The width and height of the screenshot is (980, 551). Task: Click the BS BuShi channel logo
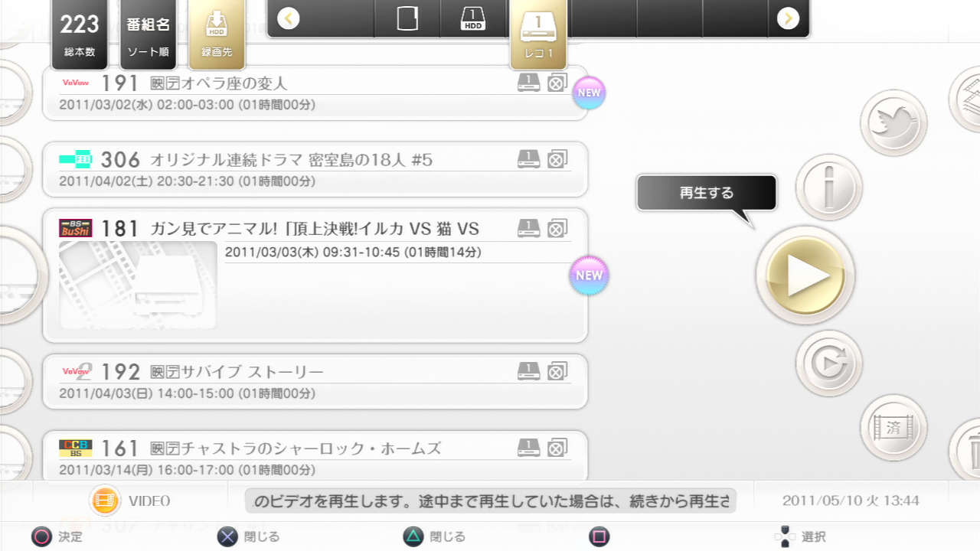(x=76, y=228)
